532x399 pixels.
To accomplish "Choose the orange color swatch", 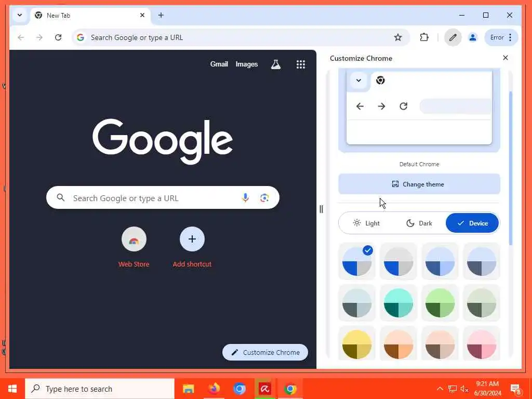I will 398,344.
